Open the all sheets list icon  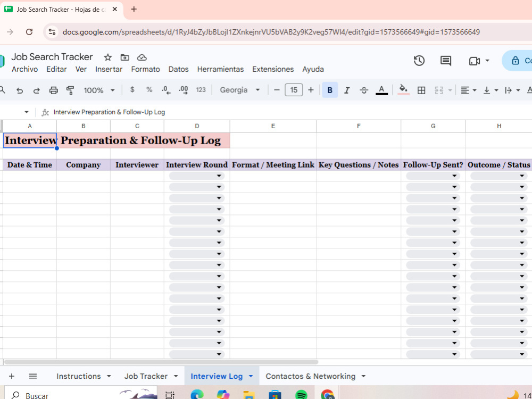coord(33,376)
